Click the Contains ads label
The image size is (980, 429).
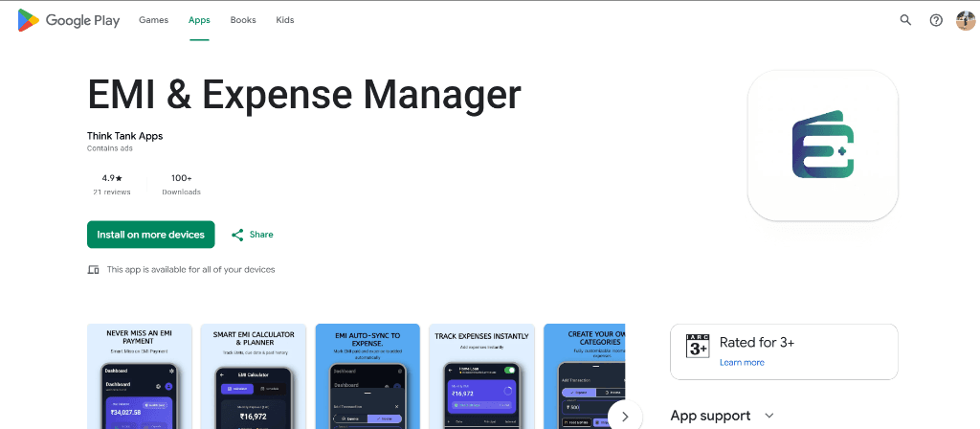(x=109, y=148)
